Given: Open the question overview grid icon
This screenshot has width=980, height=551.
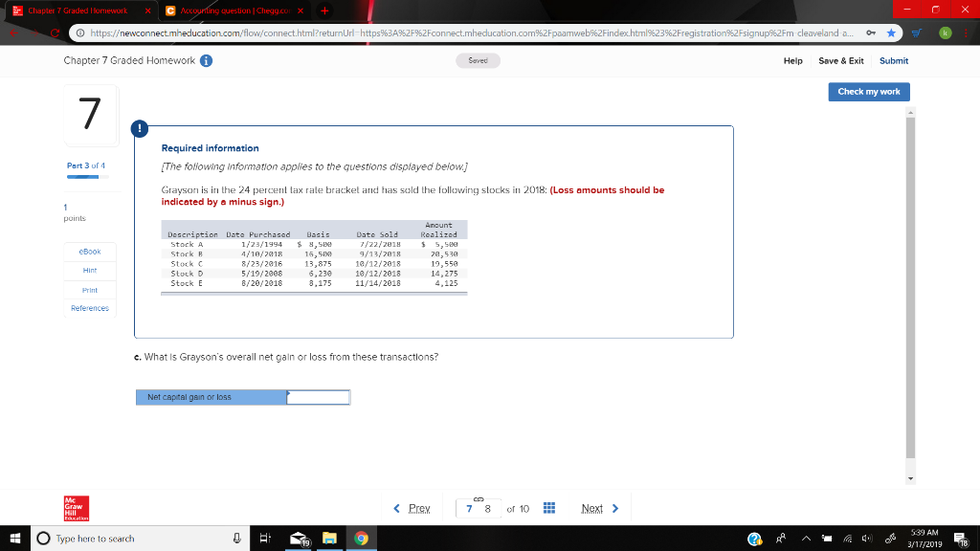Looking at the screenshot, I should (548, 508).
